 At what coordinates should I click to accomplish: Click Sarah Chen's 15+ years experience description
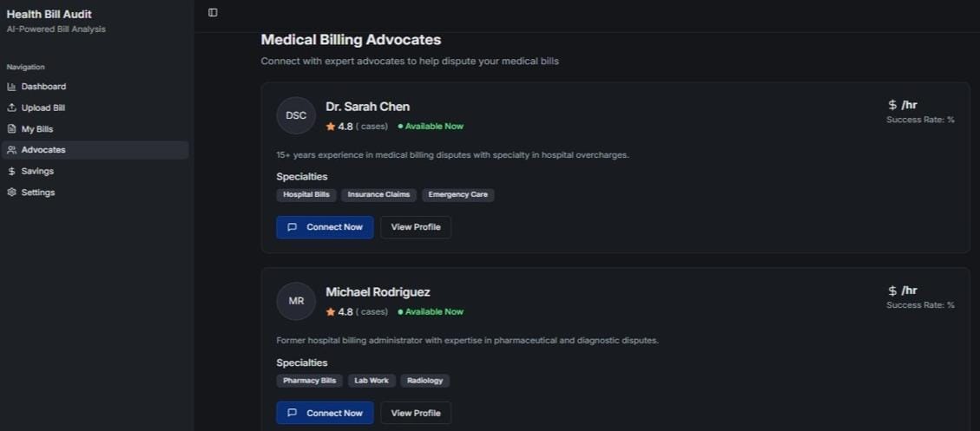pyautogui.click(x=452, y=155)
